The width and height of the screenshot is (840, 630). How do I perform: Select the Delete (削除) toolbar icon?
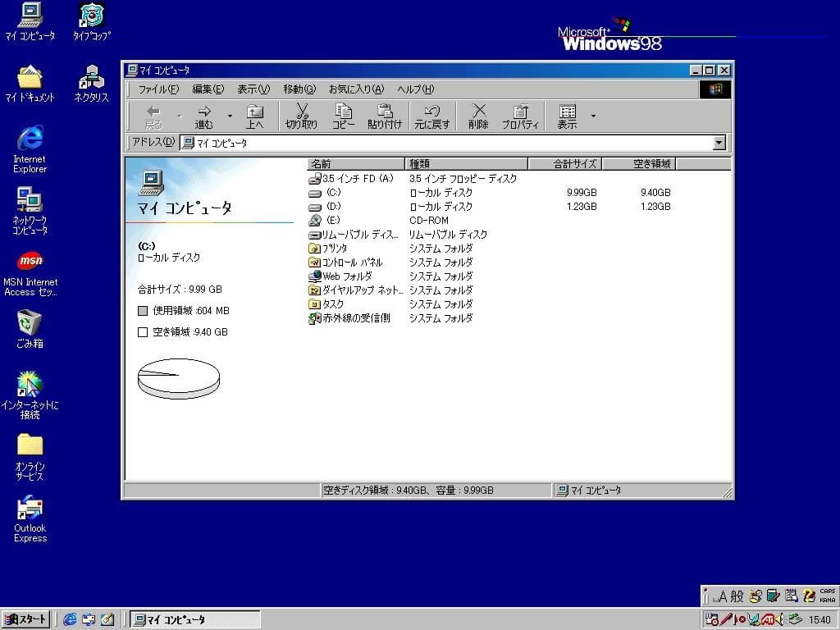click(x=478, y=115)
